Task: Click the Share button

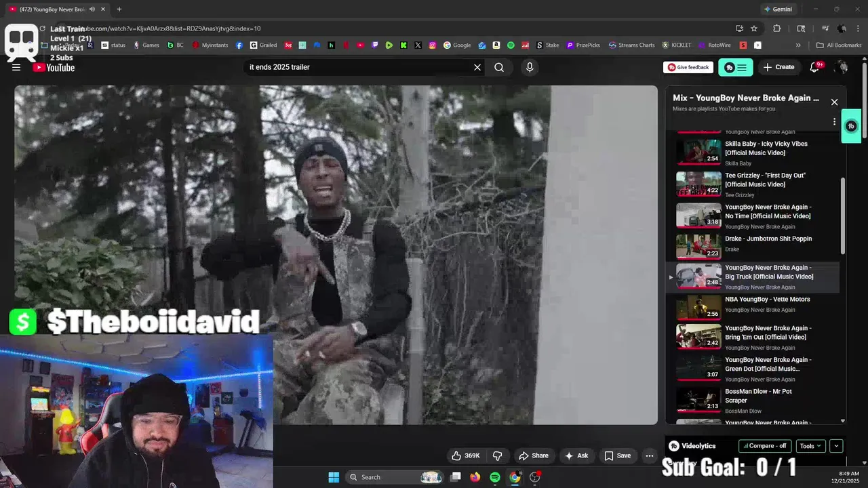Action: pos(533,455)
